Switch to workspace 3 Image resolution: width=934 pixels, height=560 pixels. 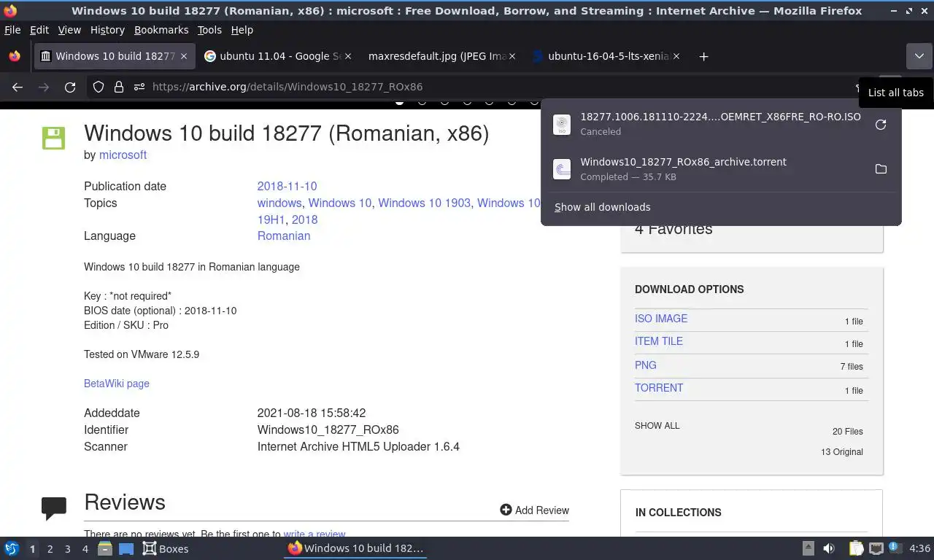pyautogui.click(x=67, y=548)
